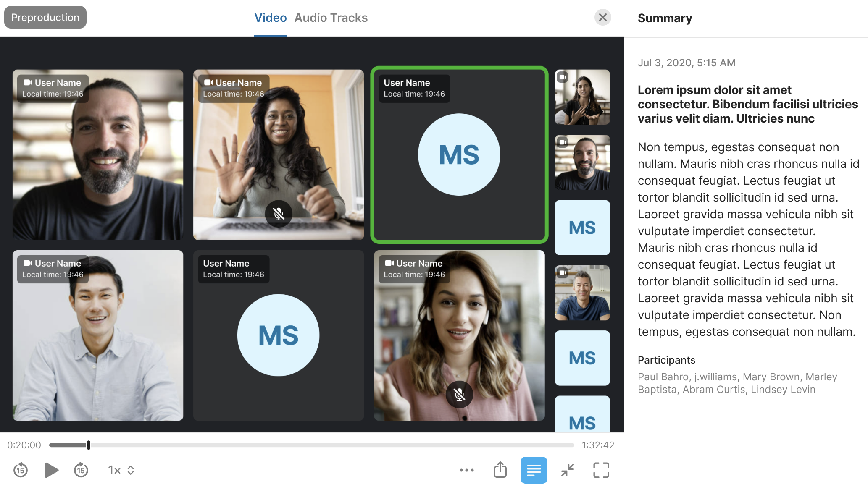Click the Preproduction button

tap(45, 17)
